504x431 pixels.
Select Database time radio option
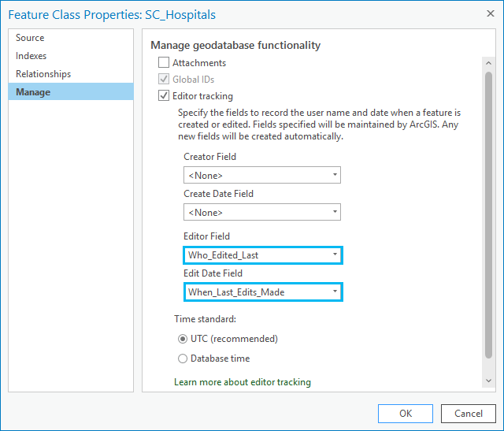(x=183, y=359)
